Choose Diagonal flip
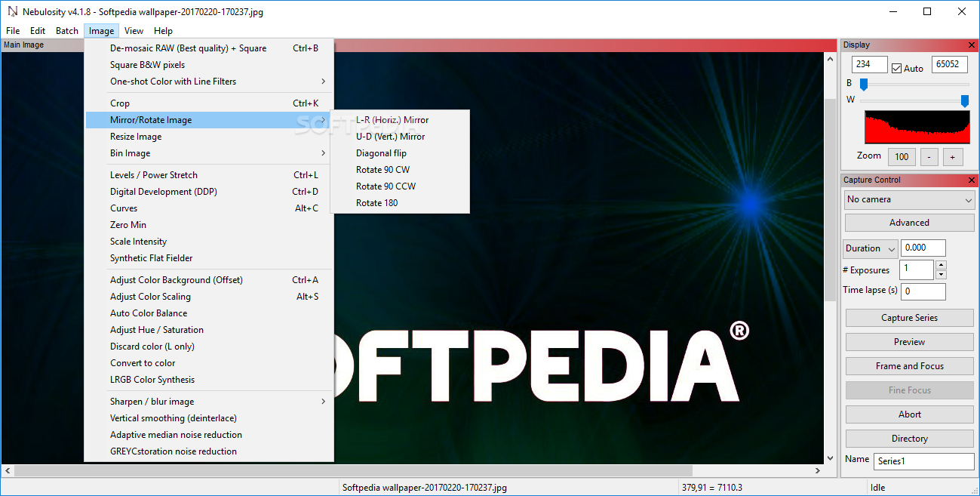Image resolution: width=980 pixels, height=496 pixels. [400, 153]
